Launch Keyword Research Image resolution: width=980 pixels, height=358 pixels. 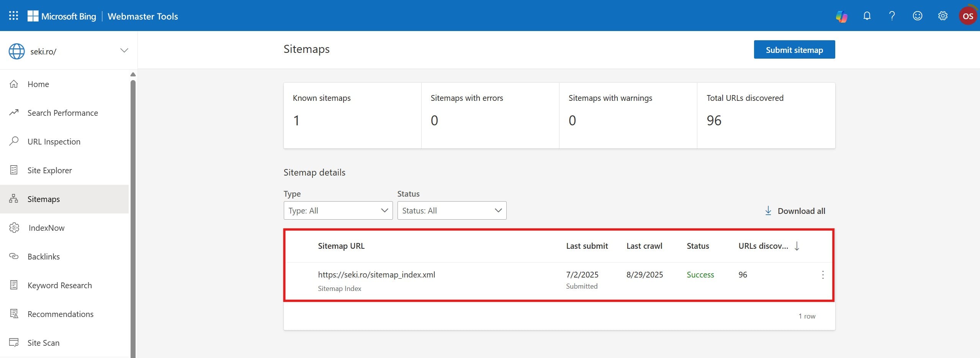(x=59, y=285)
